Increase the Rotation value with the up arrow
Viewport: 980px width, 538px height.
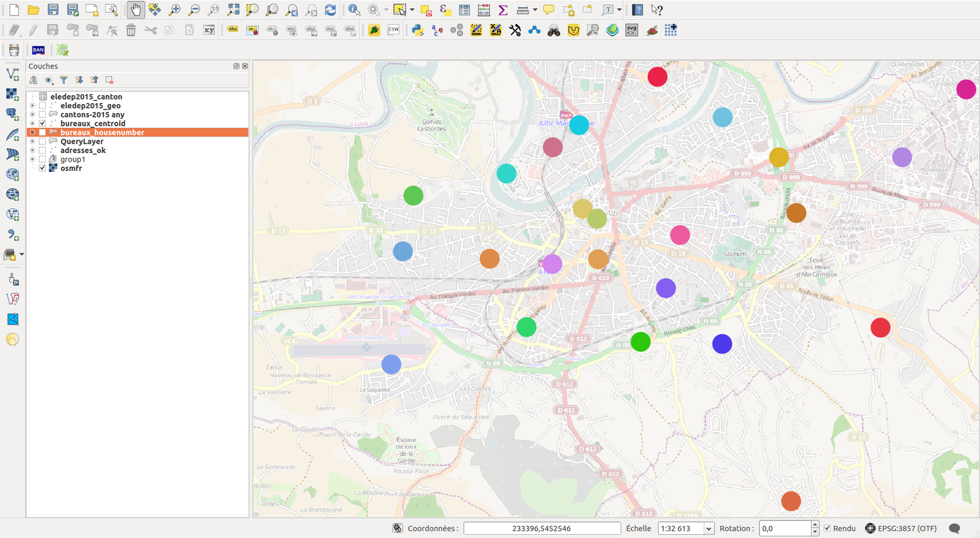tap(815, 525)
